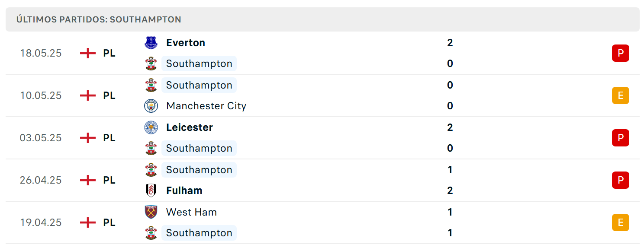Screen dimensions: 644x251
Task: Click the West Ham club crest
Action: click(x=151, y=212)
